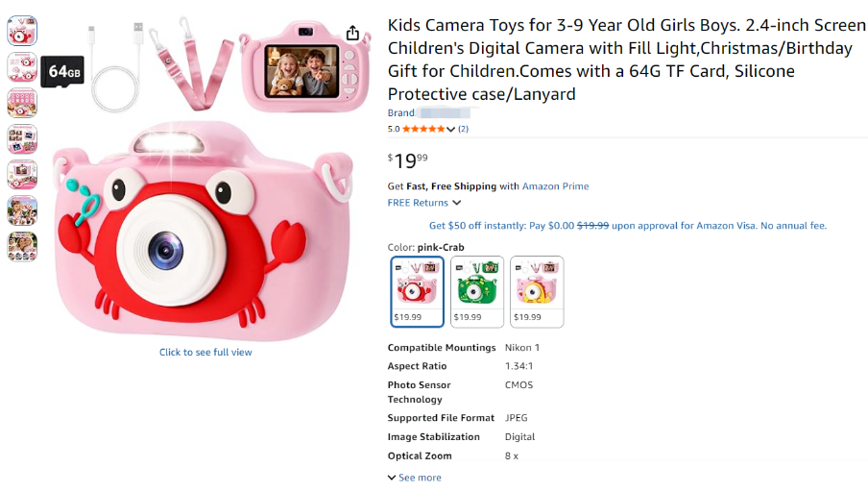
Task: Open the fifth product image thumbnail
Action: (22, 174)
